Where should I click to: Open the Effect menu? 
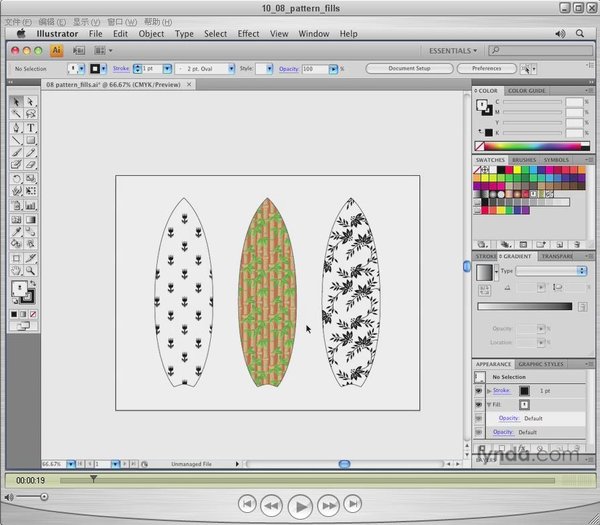point(248,33)
